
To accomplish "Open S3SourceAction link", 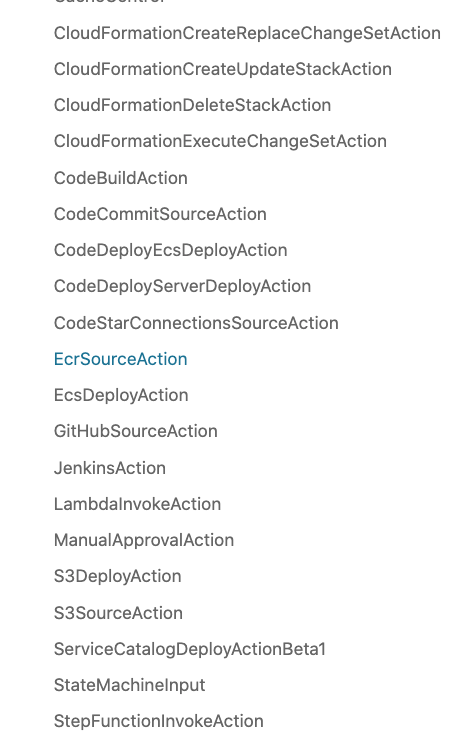I will [118, 613].
